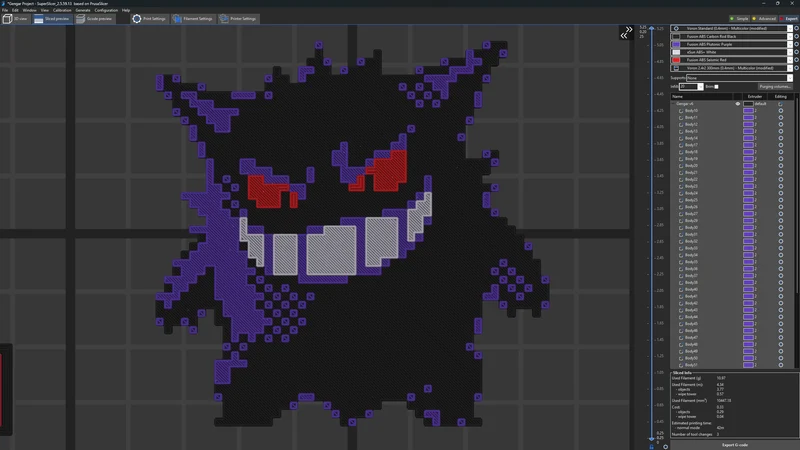Select Body30 in the object list
Image resolution: width=800 pixels, height=450 pixels.
click(x=691, y=228)
